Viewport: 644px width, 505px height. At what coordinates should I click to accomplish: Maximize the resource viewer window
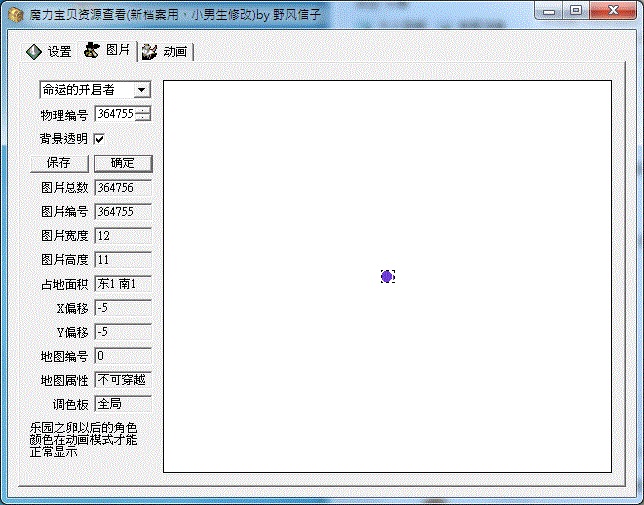[576, 10]
